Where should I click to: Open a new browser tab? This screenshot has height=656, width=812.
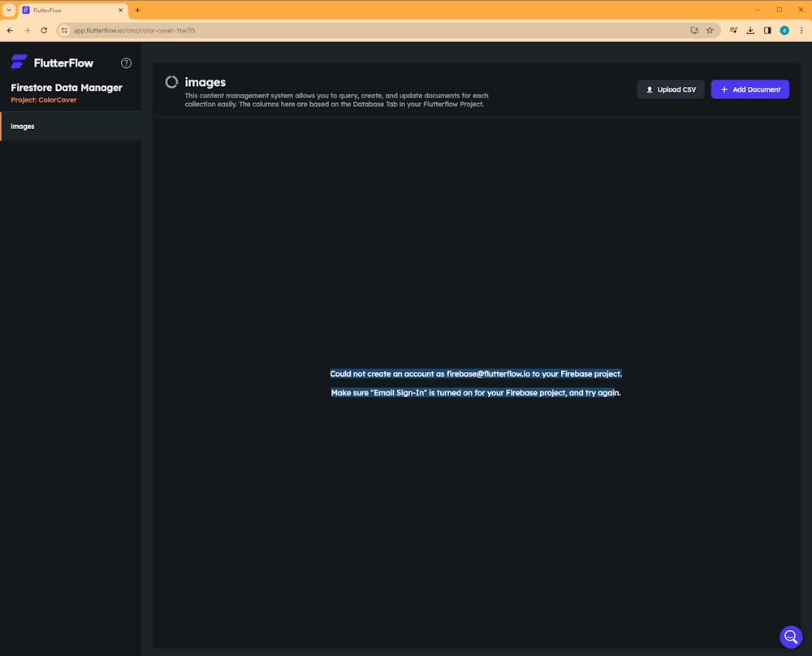[137, 10]
